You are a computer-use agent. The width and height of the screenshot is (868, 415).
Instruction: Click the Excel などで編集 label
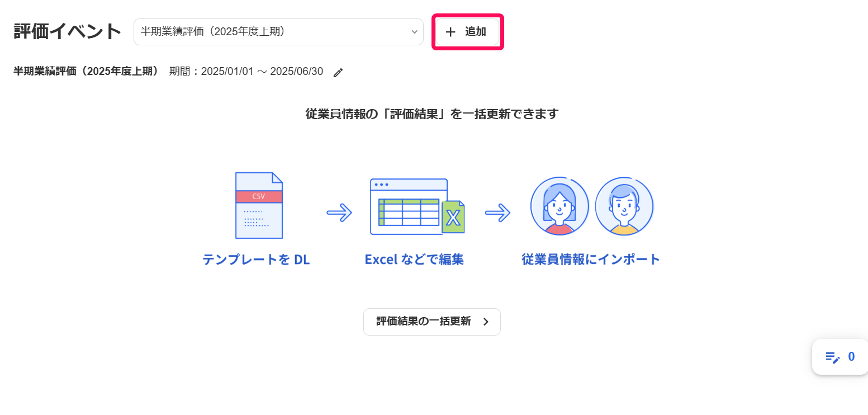(414, 260)
